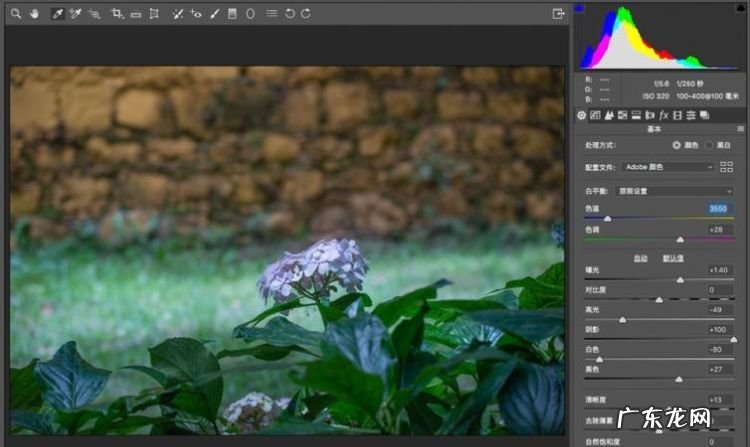This screenshot has width=750, height=447.
Task: Select the White Balance eyedropper tool
Action: pos(57,13)
